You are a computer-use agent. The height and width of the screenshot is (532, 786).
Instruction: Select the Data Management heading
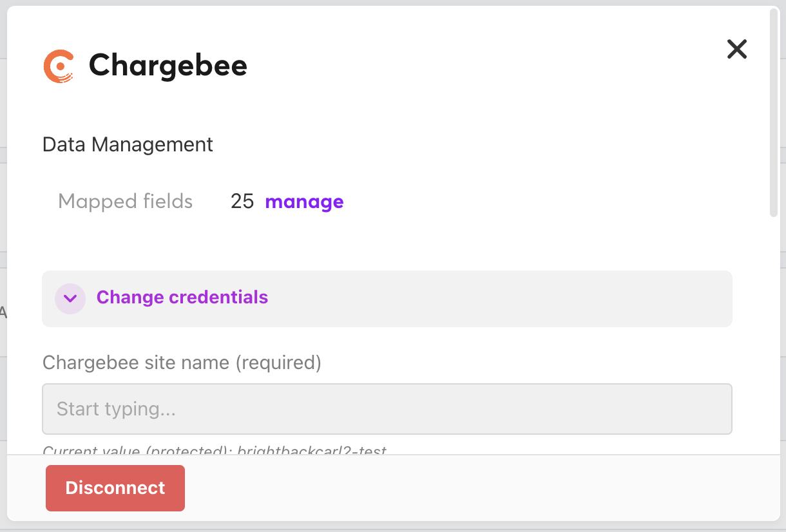(128, 144)
